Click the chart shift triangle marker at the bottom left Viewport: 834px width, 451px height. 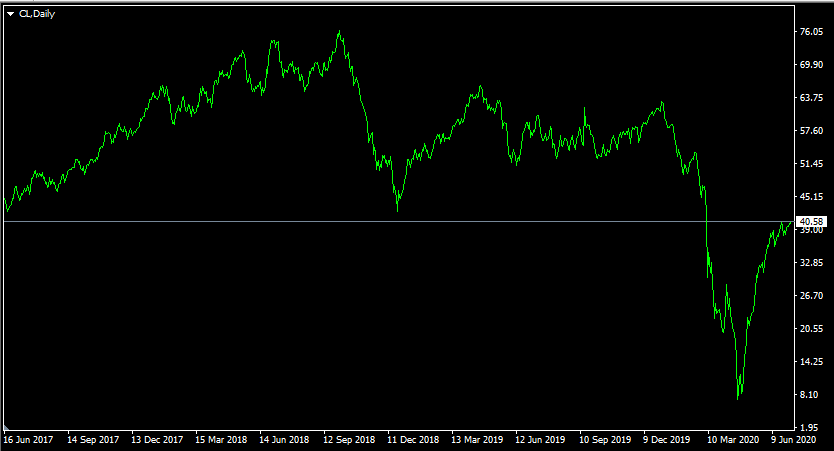click(x=6, y=427)
